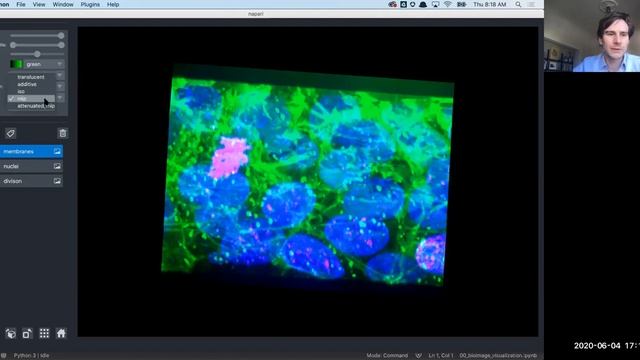Click the image type icon on nuclei layer
640x360 pixels.
pyautogui.click(x=57, y=166)
